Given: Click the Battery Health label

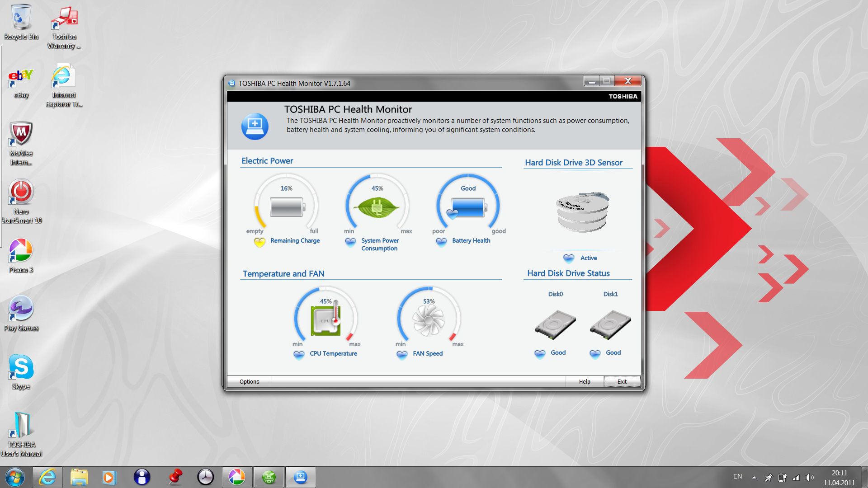Looking at the screenshot, I should (x=471, y=241).
